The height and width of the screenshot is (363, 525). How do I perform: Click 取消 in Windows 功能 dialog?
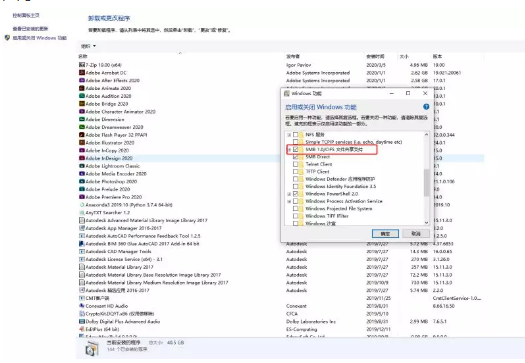click(x=416, y=233)
